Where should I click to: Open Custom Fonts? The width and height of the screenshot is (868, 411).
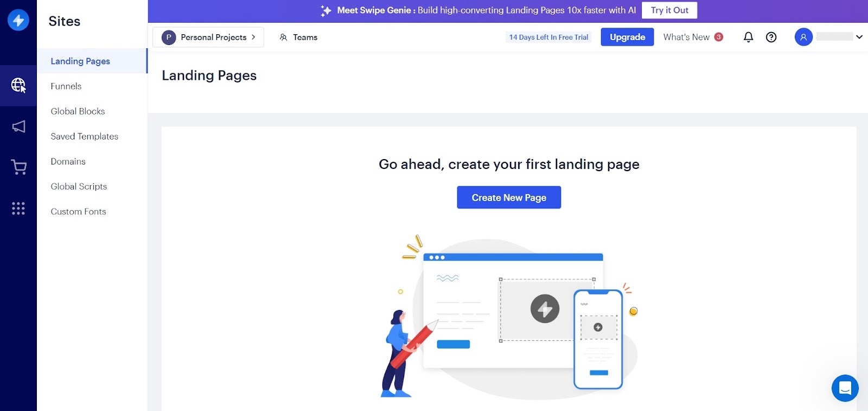[78, 211]
